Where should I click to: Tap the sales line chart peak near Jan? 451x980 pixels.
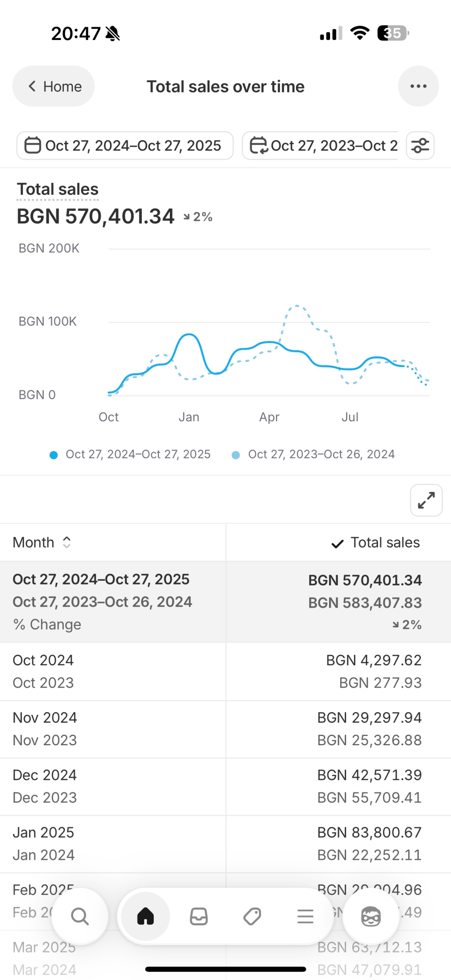(x=189, y=335)
